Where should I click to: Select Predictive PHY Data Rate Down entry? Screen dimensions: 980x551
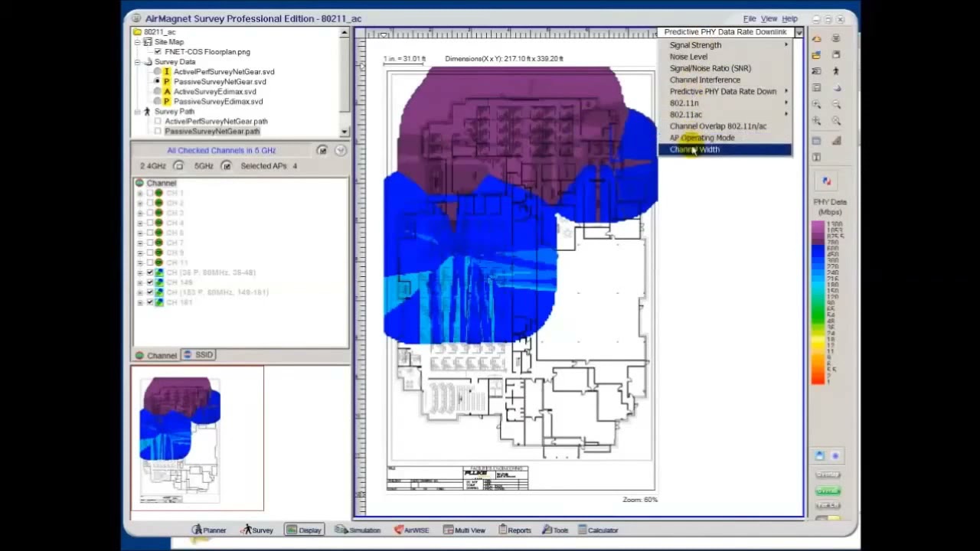pos(725,91)
